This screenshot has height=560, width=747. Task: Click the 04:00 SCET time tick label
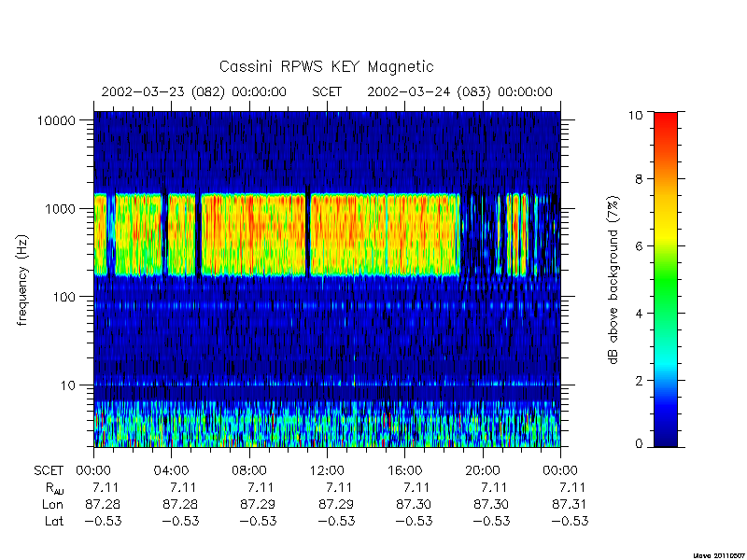click(171, 470)
